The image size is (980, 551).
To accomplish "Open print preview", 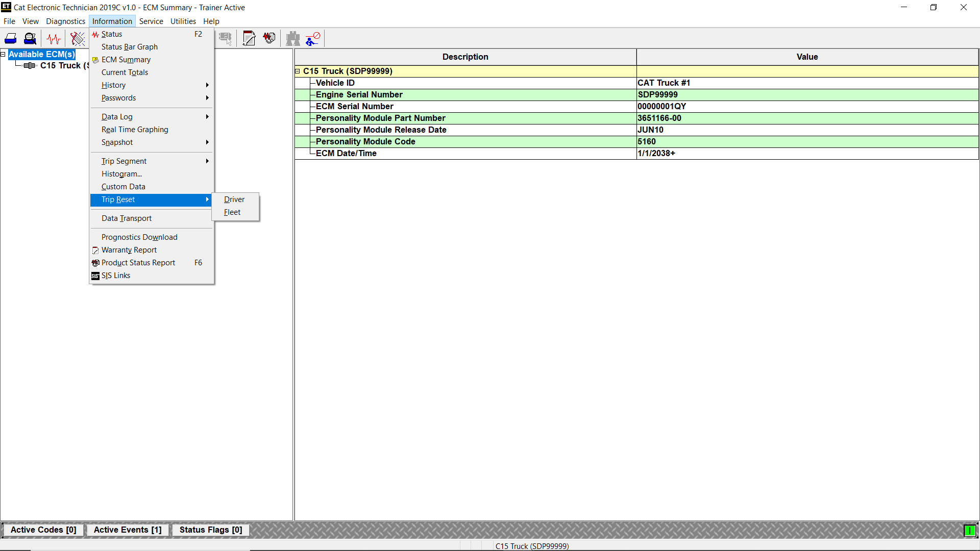I will pyautogui.click(x=30, y=38).
